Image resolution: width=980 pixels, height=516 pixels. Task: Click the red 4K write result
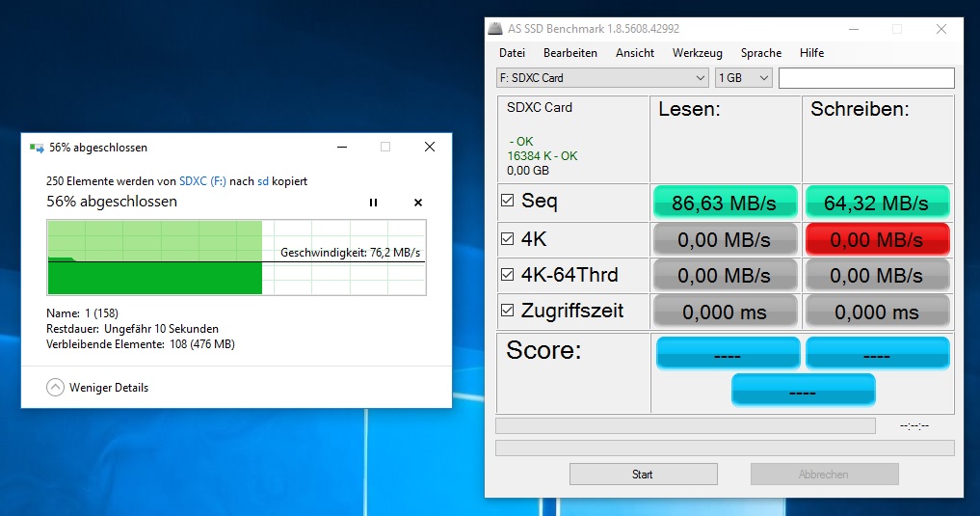click(877, 239)
